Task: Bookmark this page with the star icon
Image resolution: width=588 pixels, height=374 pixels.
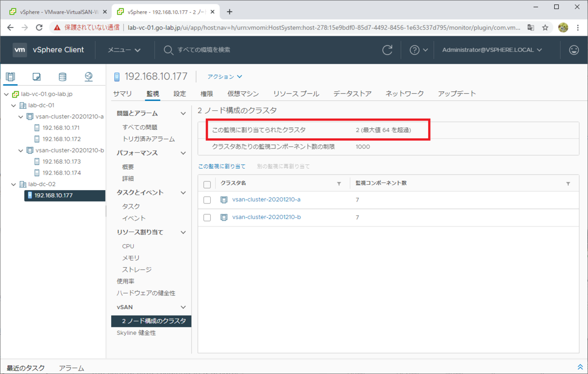Action: click(544, 28)
